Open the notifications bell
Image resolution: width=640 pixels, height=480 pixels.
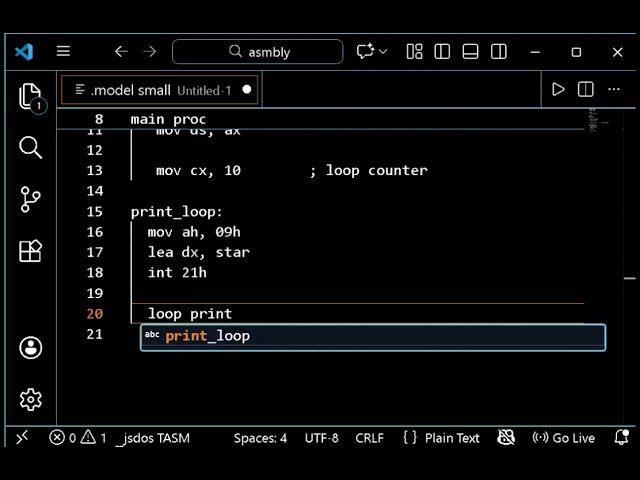622,437
